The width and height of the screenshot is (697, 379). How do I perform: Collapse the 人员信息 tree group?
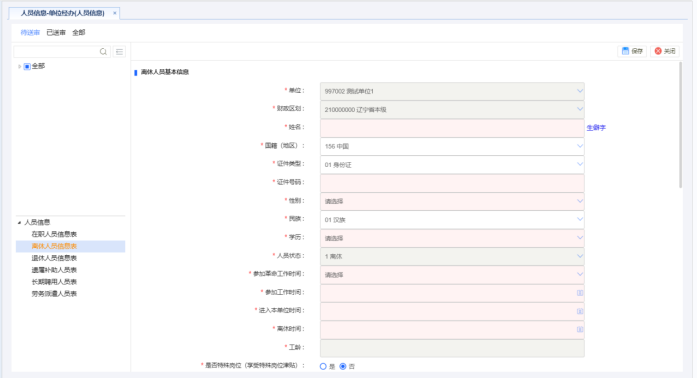pyautogui.click(x=19, y=223)
